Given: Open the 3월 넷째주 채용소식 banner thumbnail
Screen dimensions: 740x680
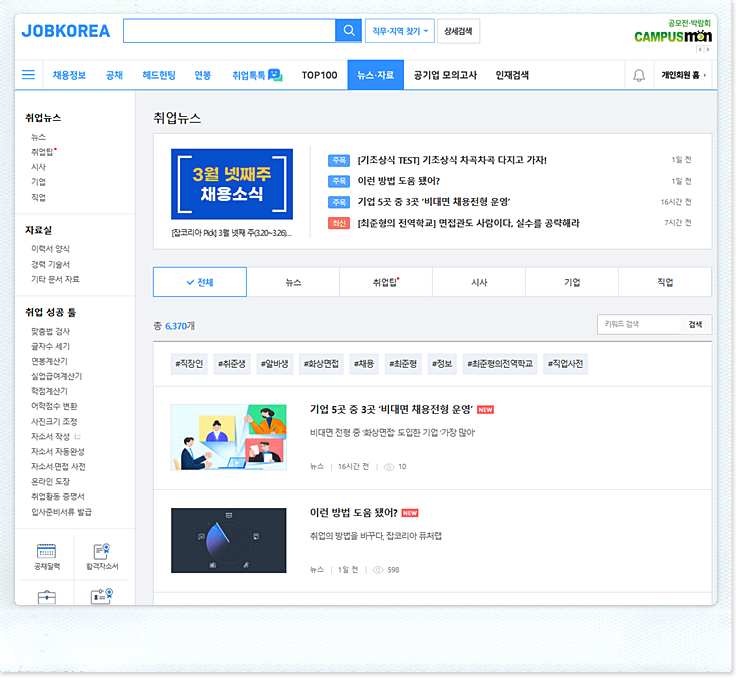Looking at the screenshot, I should [232, 184].
